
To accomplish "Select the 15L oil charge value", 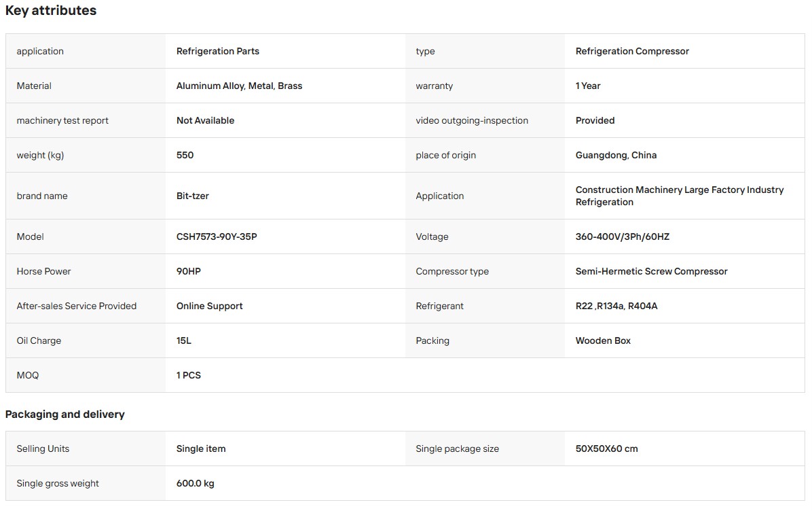I will (x=184, y=340).
